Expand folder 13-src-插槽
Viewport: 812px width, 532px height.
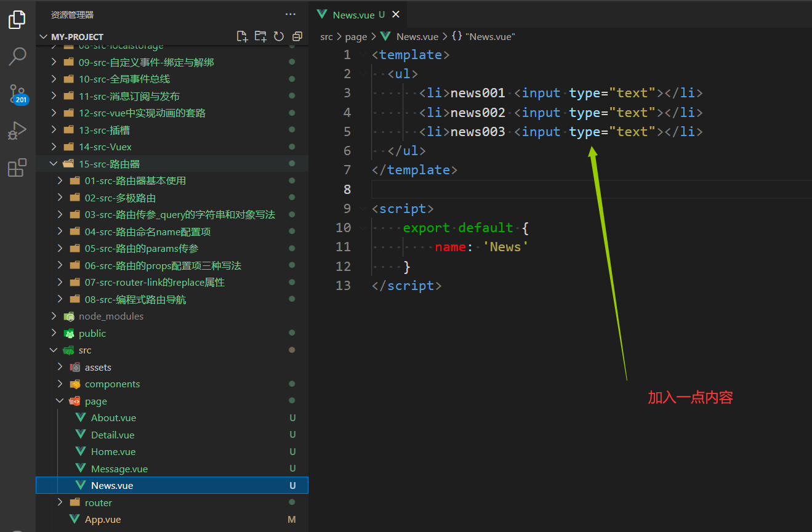pyautogui.click(x=172, y=130)
